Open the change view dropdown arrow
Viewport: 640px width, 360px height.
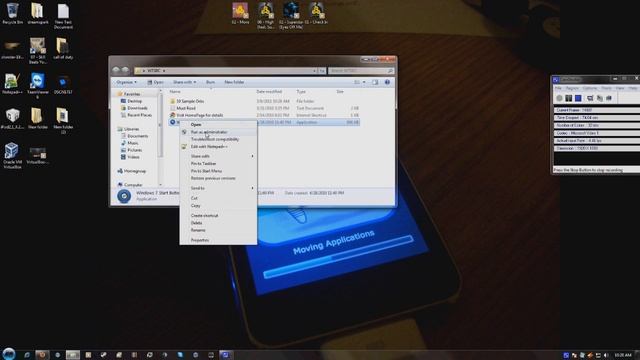(x=364, y=82)
